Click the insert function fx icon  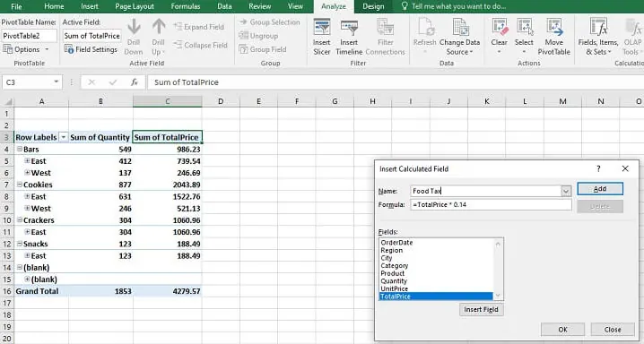click(135, 82)
